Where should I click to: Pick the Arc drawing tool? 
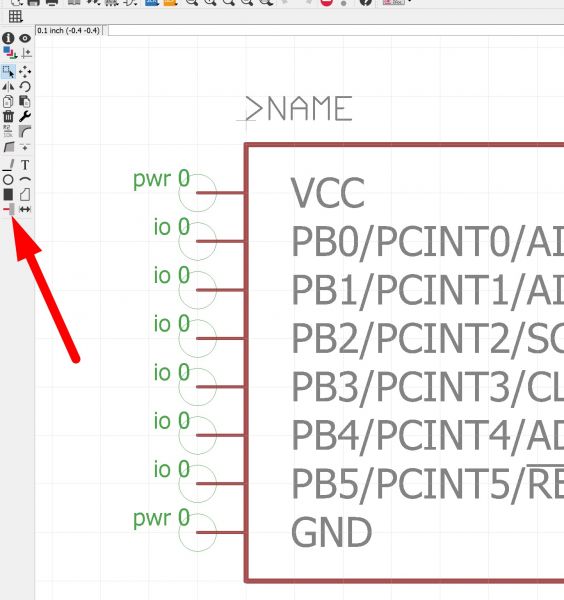click(25, 179)
